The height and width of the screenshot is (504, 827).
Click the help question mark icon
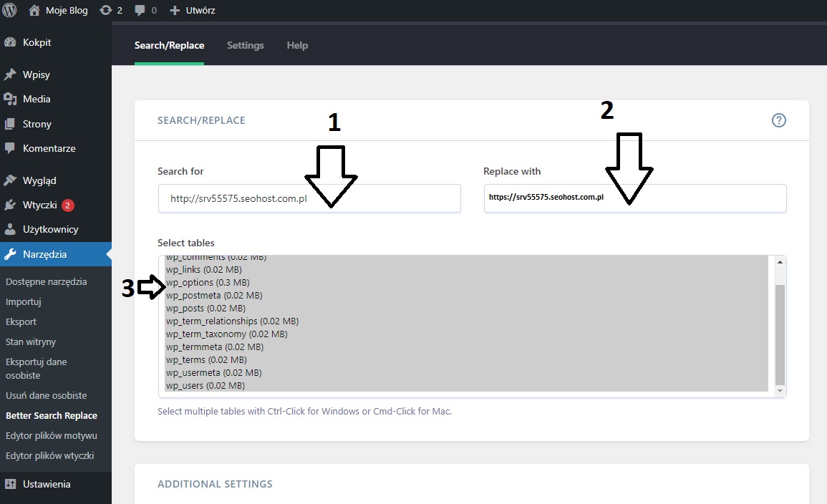779,120
